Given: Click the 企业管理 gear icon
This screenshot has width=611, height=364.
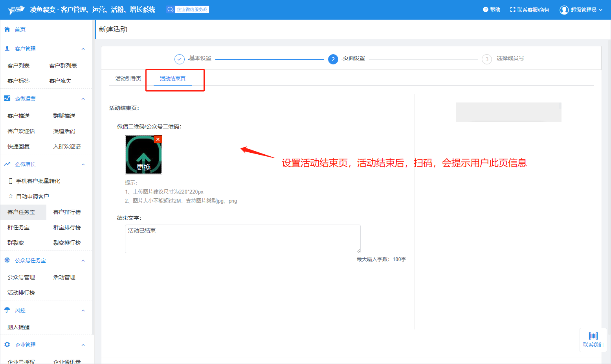Looking at the screenshot, I should pyautogui.click(x=7, y=345).
